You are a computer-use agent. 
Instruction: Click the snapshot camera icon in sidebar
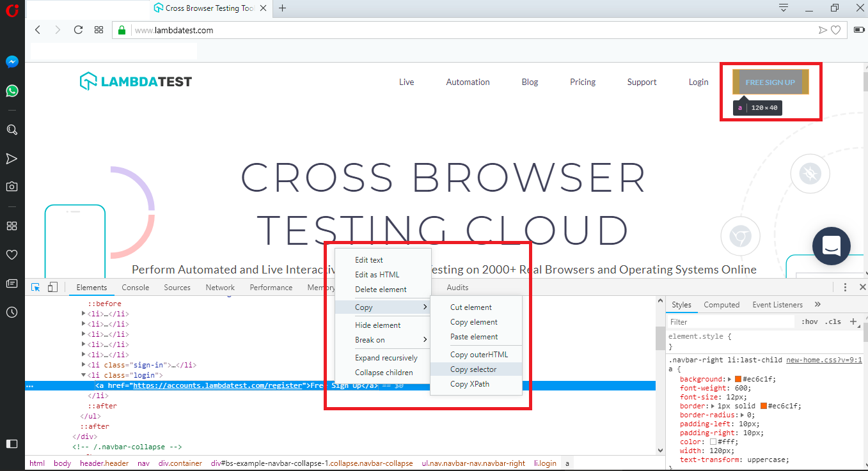click(12, 187)
